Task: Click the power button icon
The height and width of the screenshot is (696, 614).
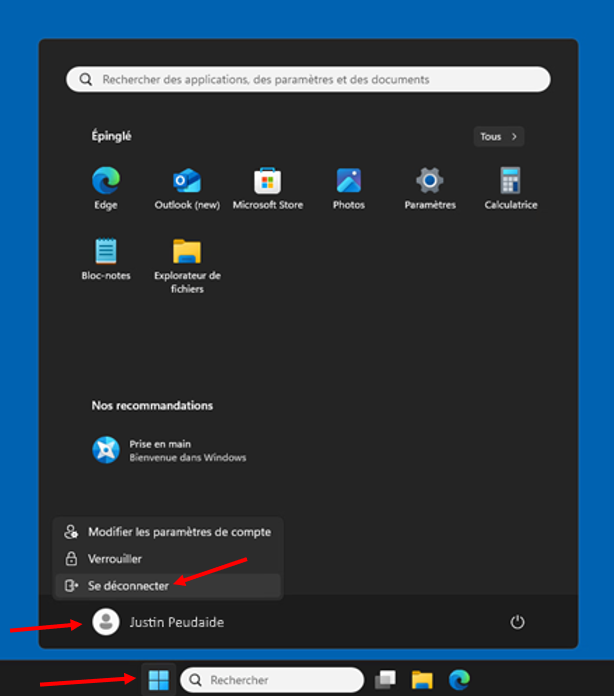Action: pos(517,622)
